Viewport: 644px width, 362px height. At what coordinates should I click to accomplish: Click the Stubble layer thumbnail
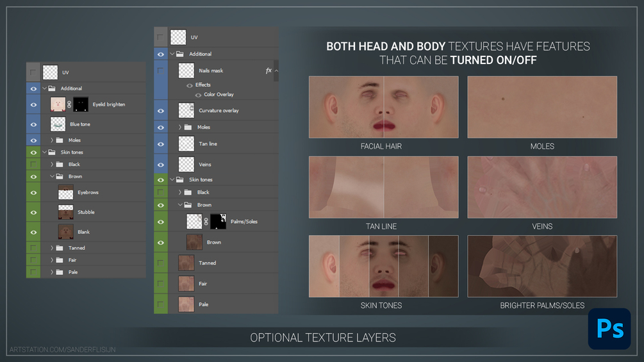66,212
